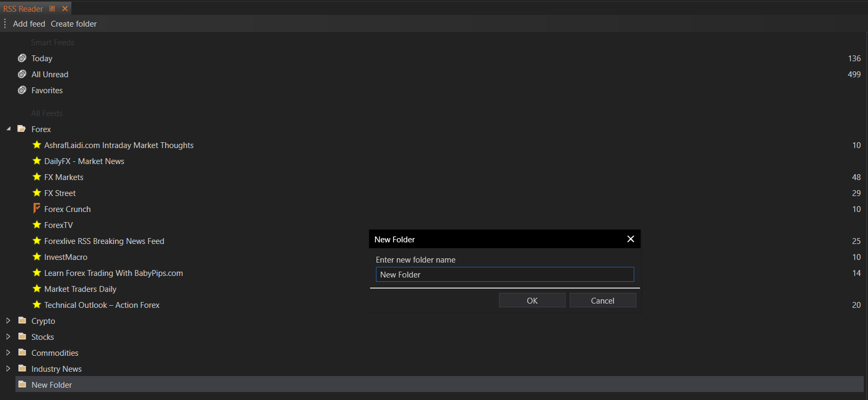Expand the Stocks folder

point(8,337)
